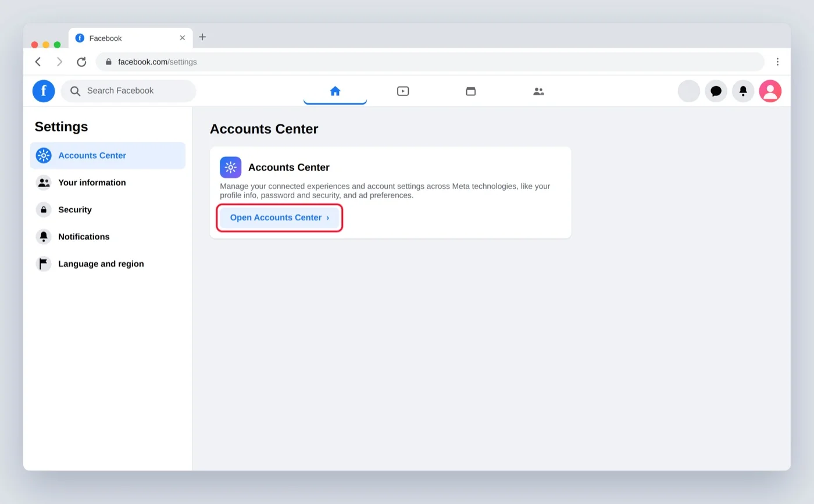The width and height of the screenshot is (814, 504).
Task: Click the red window close button
Action: (35, 45)
